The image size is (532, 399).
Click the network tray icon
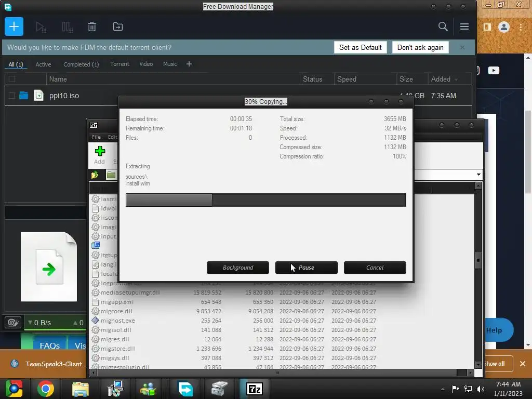point(468,389)
